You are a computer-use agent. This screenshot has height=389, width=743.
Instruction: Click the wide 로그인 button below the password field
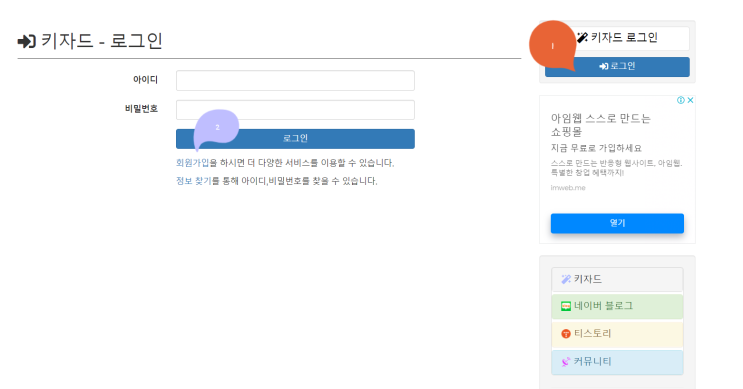pyautogui.click(x=295, y=139)
